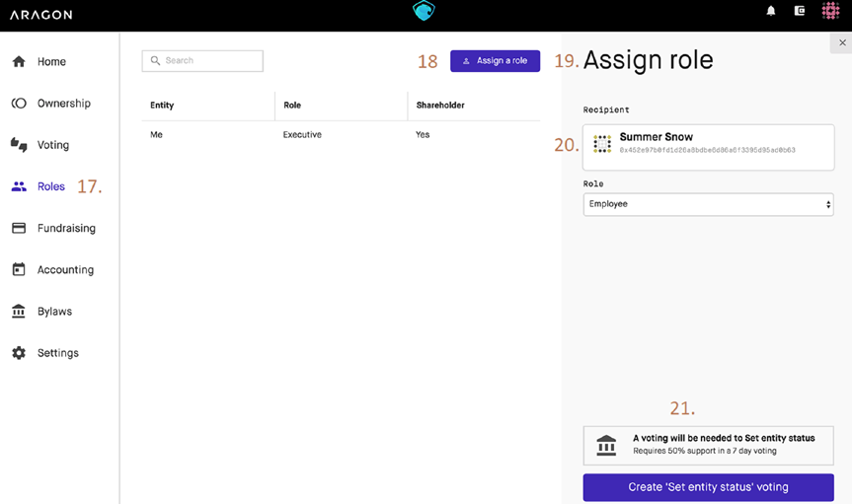This screenshot has width=852, height=504.
Task: Select the Me entity table row
Action: tap(341, 135)
